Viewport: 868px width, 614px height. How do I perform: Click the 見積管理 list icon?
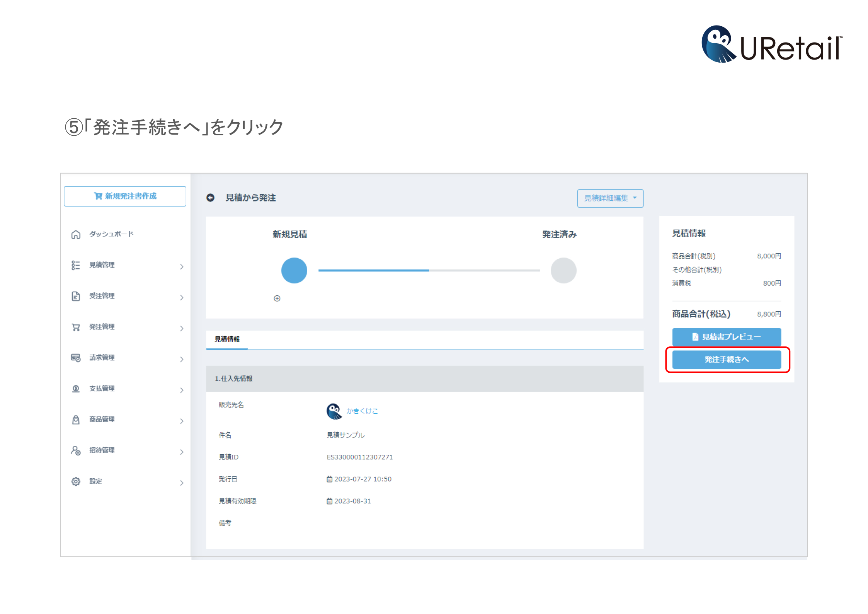click(x=76, y=265)
